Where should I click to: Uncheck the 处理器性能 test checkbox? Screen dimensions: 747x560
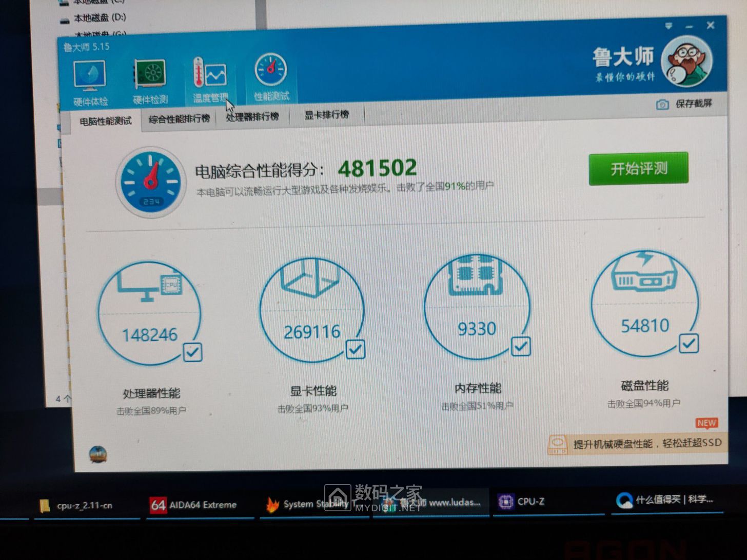pyautogui.click(x=192, y=352)
